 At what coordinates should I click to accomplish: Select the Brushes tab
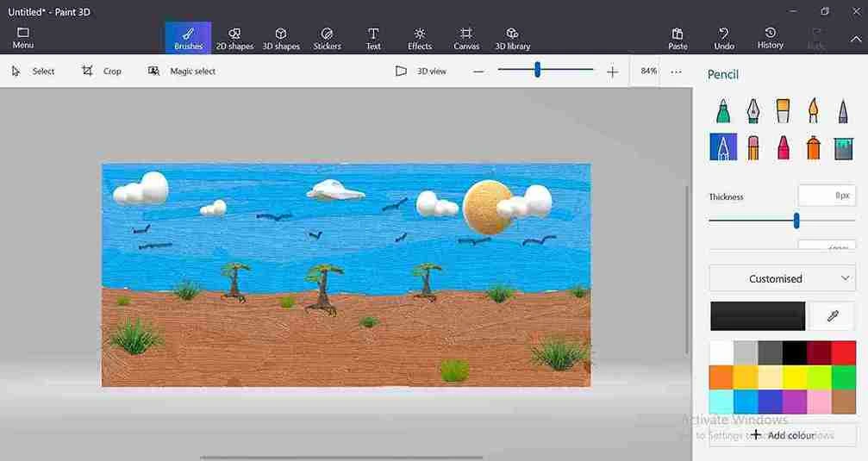[188, 38]
